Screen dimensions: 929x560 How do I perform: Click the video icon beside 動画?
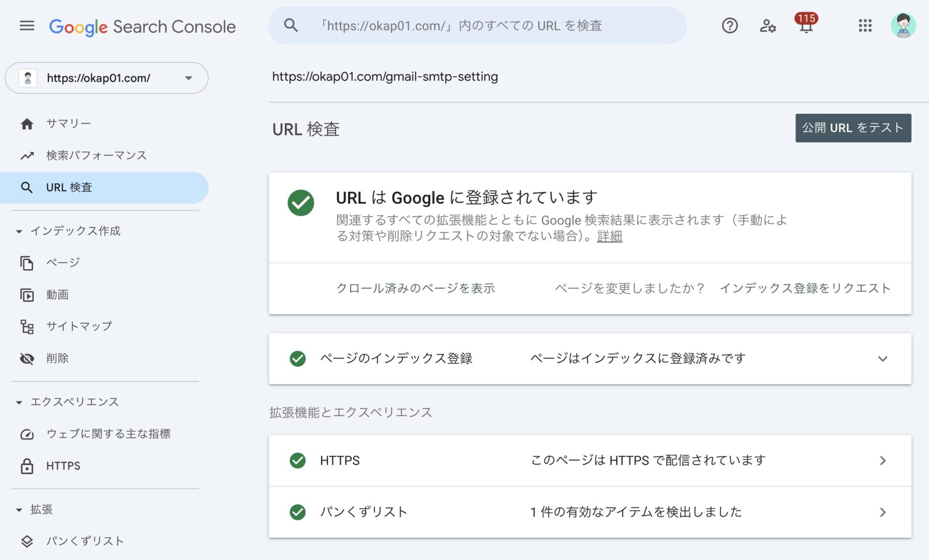27,295
